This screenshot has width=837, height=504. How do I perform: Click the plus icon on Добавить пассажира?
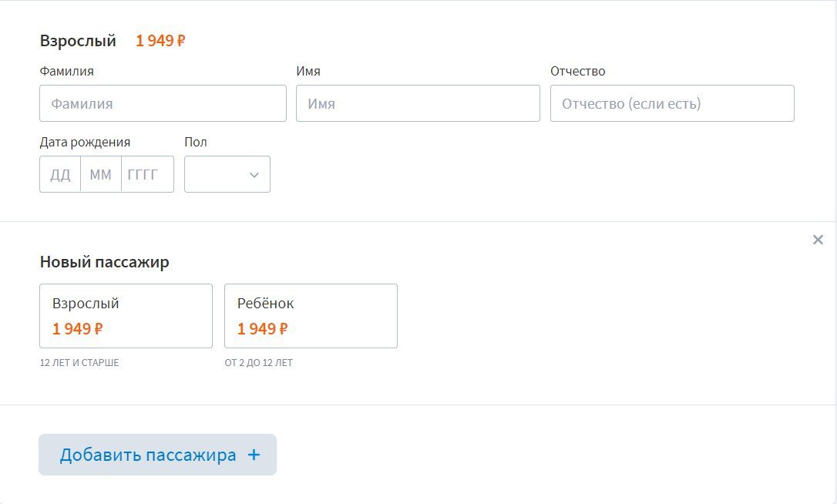[254, 455]
